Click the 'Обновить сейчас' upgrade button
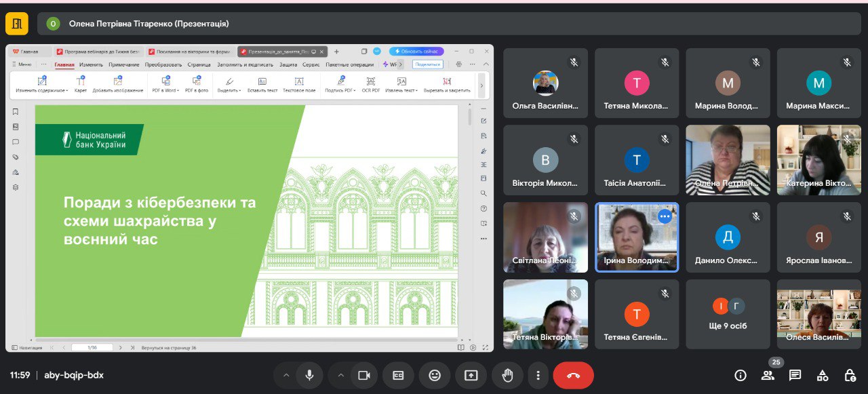 coord(416,52)
